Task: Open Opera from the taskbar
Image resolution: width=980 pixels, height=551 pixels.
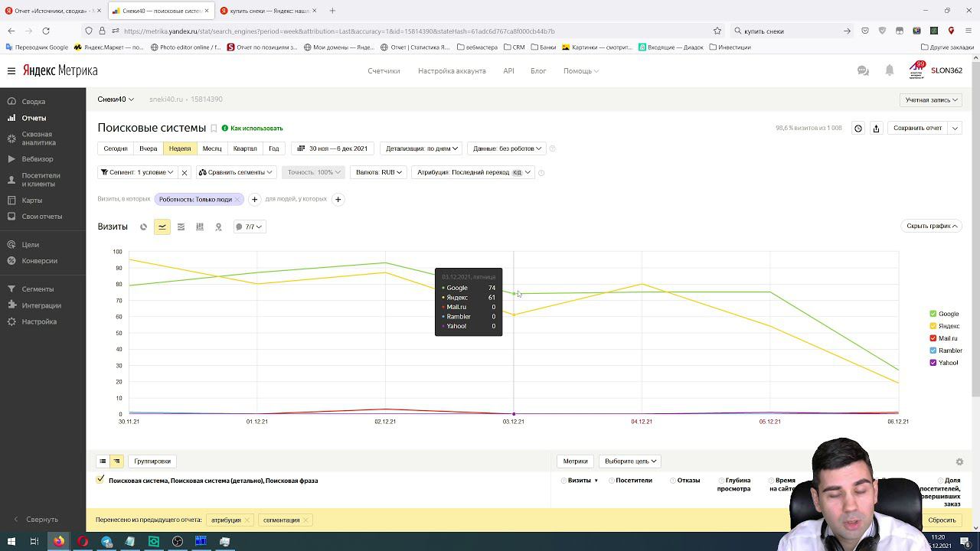Action: [83, 541]
